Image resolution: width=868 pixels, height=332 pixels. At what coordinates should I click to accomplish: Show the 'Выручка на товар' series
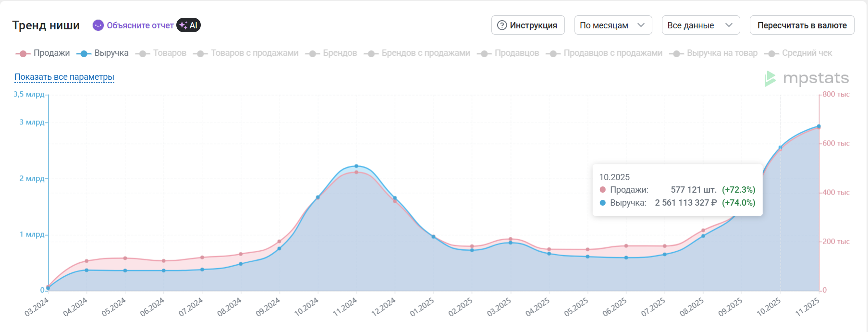[x=721, y=53]
